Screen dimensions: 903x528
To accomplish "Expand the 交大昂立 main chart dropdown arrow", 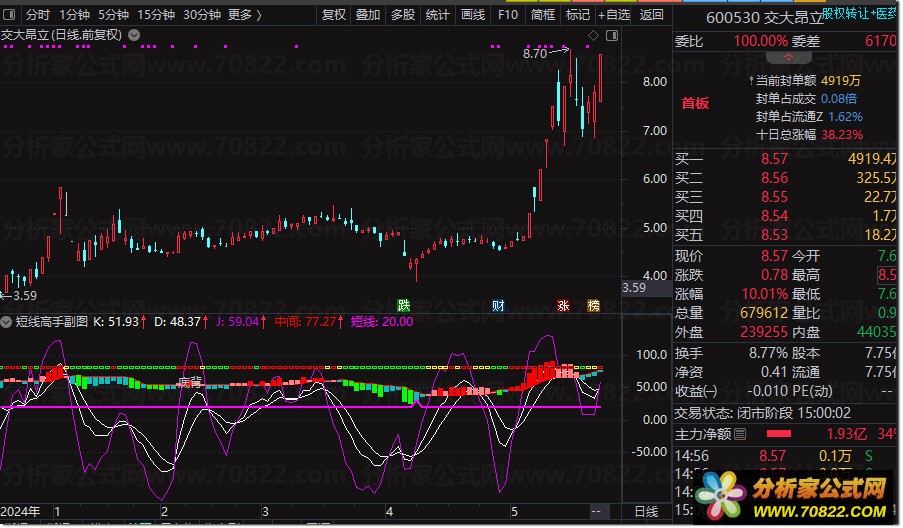I will [x=134, y=35].
